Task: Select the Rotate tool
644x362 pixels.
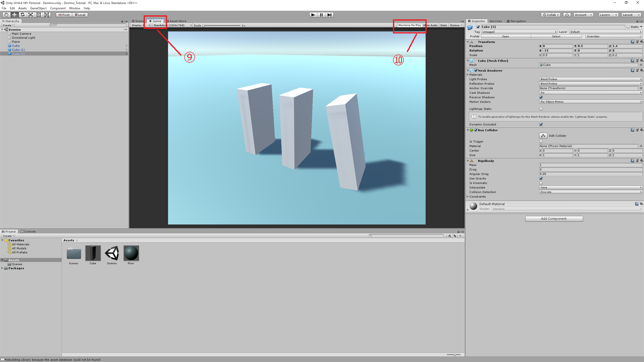Action: coord(22,15)
